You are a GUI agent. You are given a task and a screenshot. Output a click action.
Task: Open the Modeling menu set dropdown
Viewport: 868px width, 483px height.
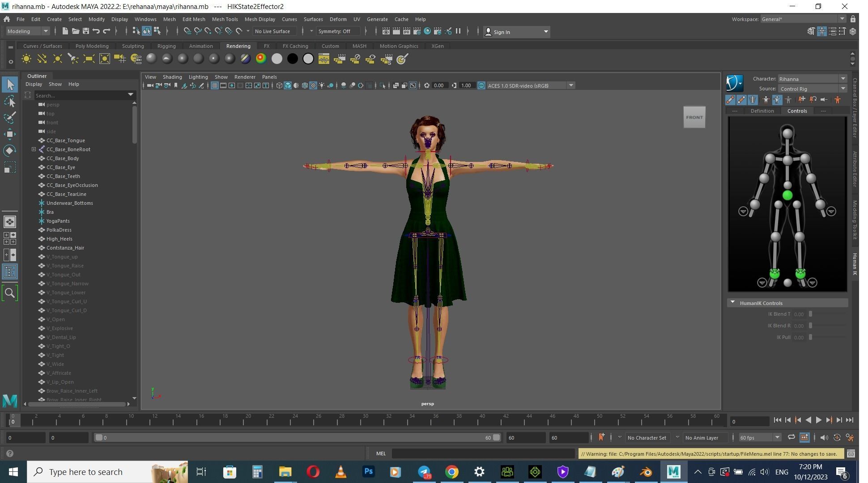coord(28,31)
